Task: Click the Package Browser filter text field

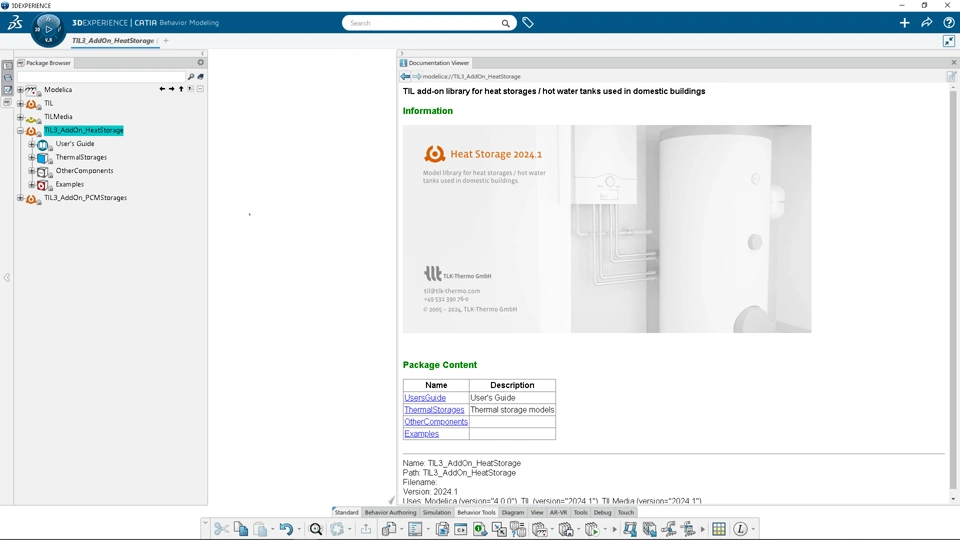Action: coord(101,77)
